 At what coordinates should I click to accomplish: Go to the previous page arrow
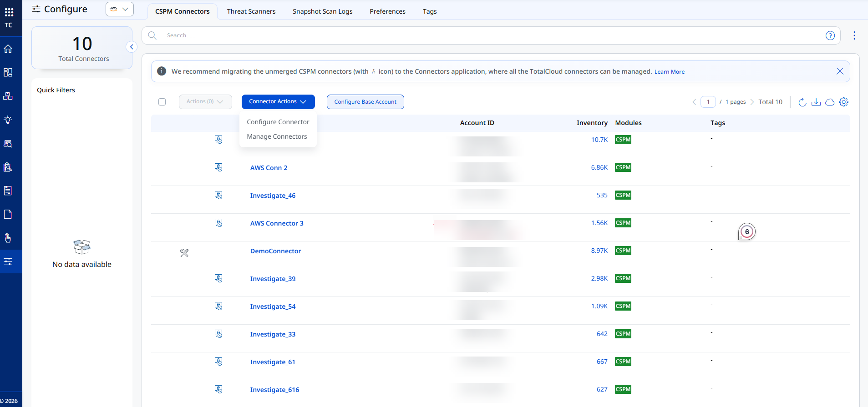click(694, 102)
